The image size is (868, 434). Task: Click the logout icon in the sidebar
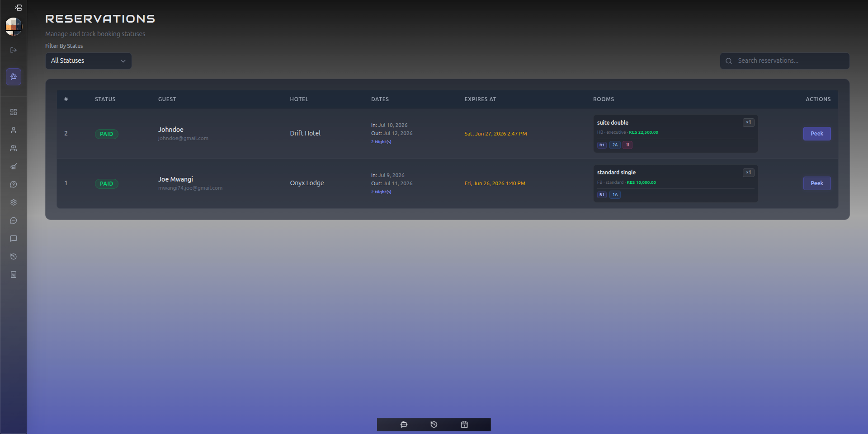(14, 50)
